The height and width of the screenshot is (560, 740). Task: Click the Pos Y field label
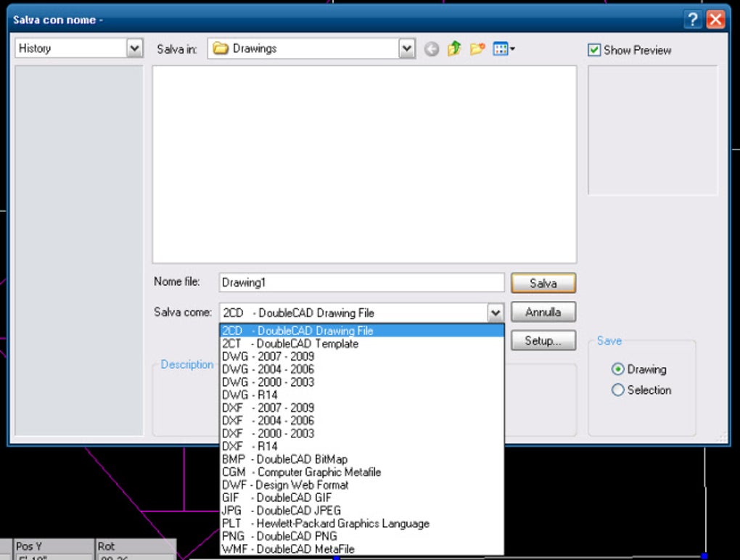tap(29, 546)
